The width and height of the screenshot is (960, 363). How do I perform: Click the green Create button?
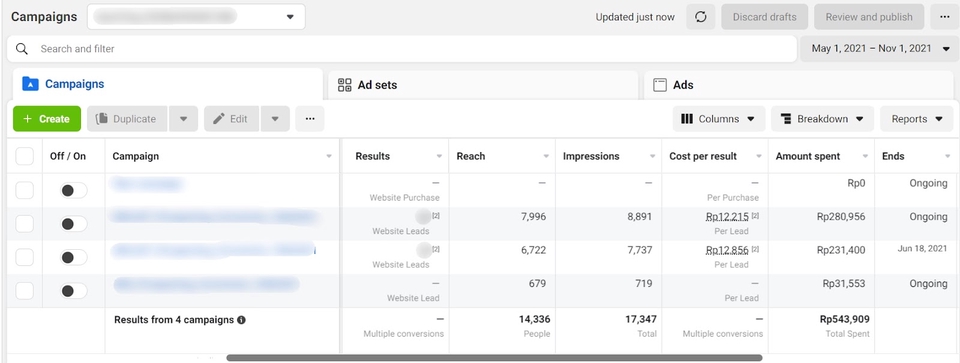click(x=47, y=119)
